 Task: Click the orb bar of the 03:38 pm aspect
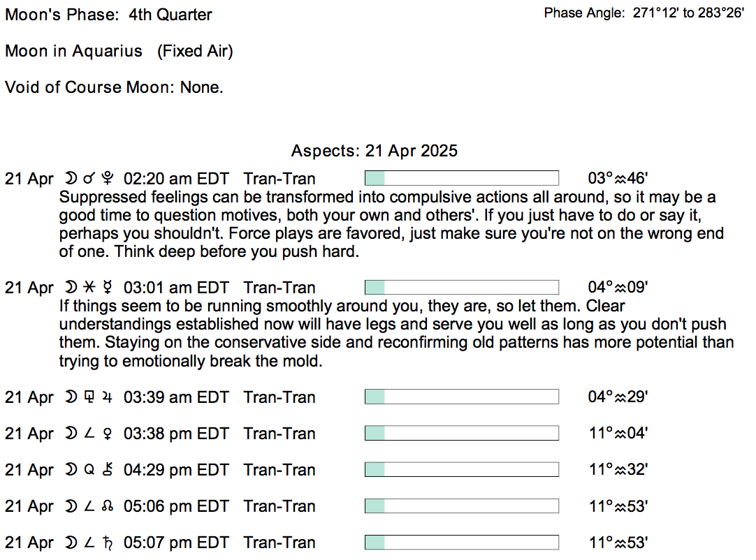[x=462, y=433]
